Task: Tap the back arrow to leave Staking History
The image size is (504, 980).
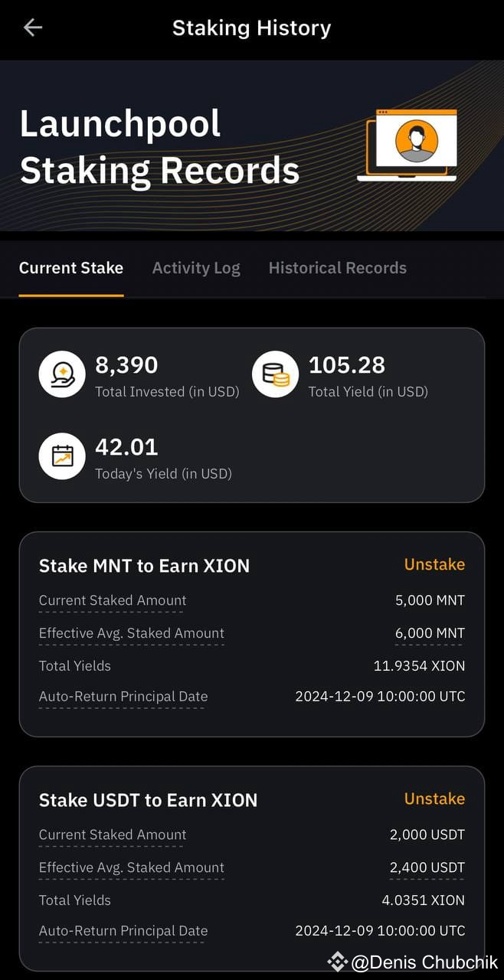Action: pyautogui.click(x=32, y=28)
